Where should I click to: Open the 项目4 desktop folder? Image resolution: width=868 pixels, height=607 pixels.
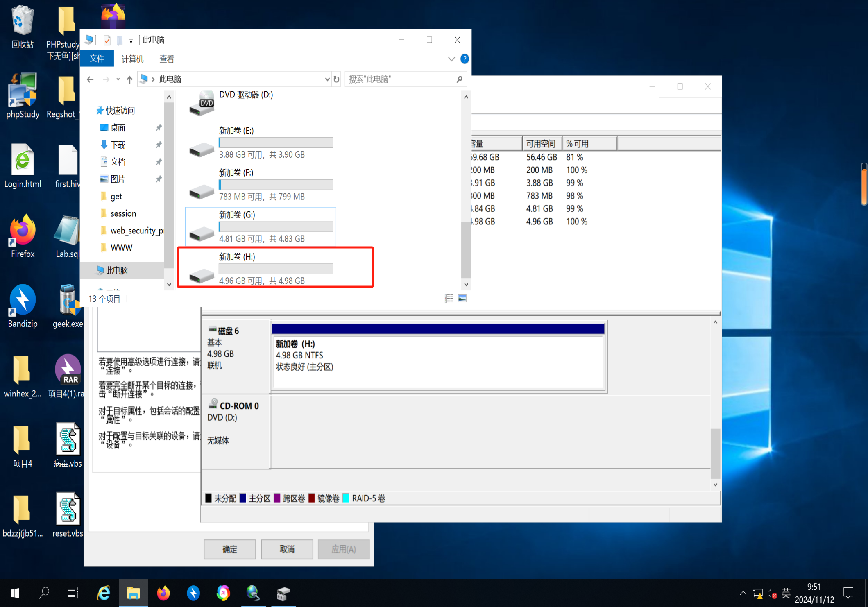coord(23,446)
